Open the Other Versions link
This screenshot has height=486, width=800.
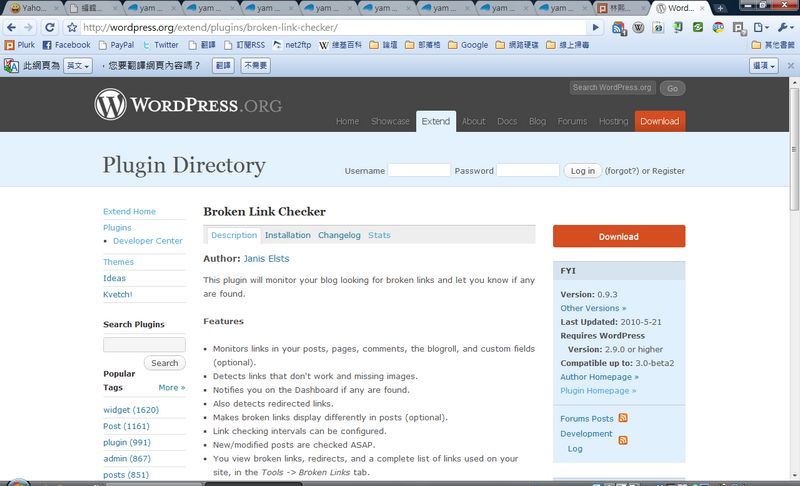[x=593, y=308]
